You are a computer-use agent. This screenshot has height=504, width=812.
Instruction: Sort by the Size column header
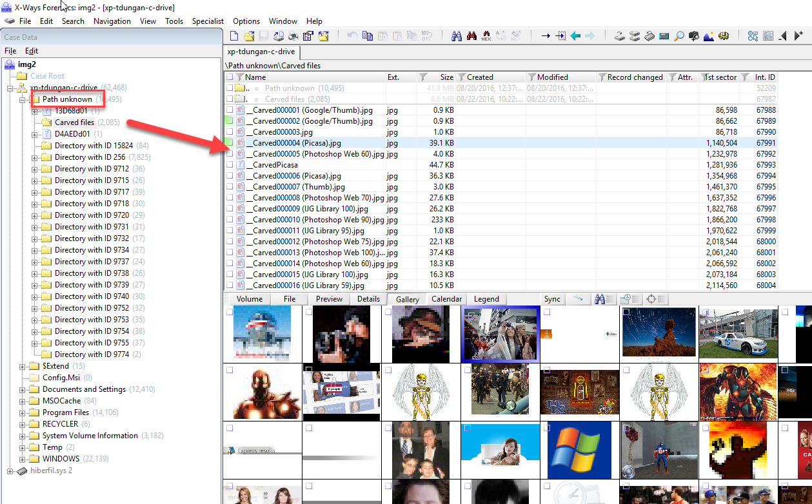(446, 77)
